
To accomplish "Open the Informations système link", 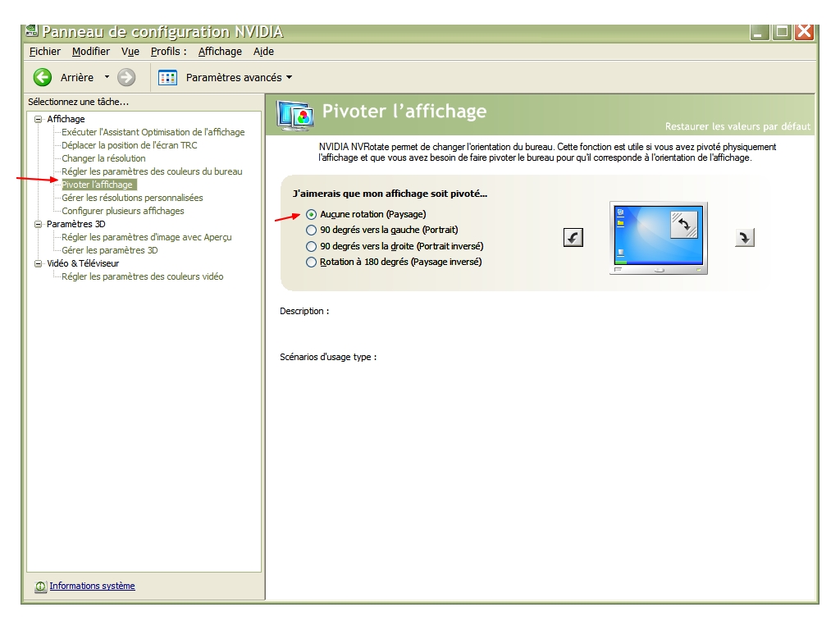I will (92, 586).
